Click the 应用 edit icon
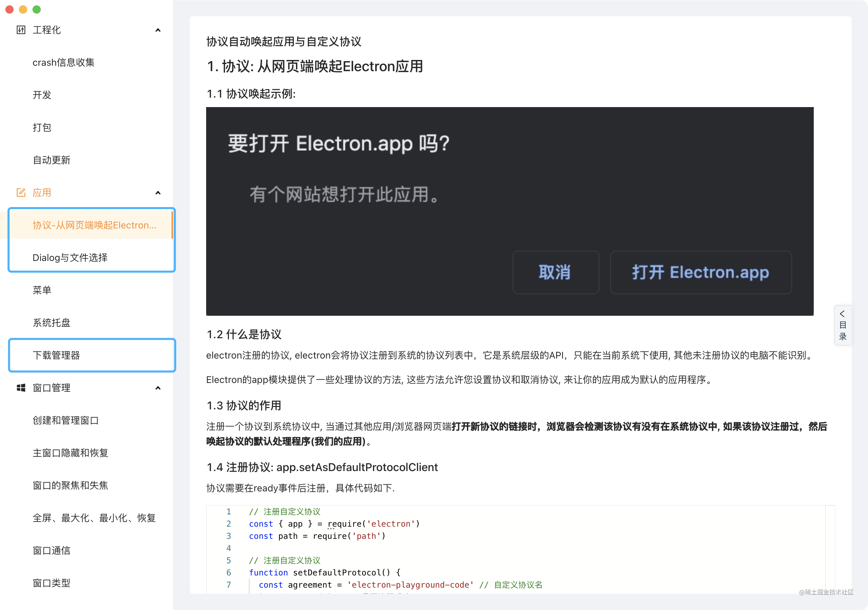Image resolution: width=868 pixels, height=610 pixels. (x=21, y=192)
